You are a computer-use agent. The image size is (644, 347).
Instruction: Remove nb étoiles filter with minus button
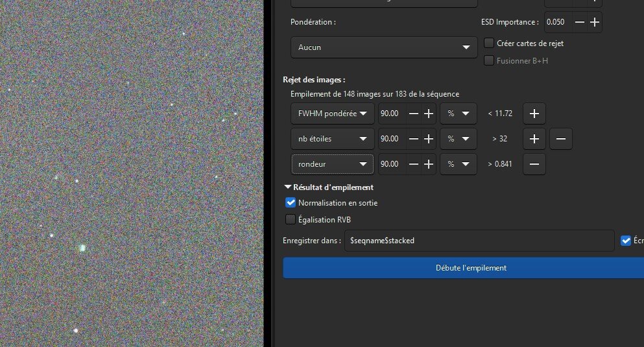point(560,139)
